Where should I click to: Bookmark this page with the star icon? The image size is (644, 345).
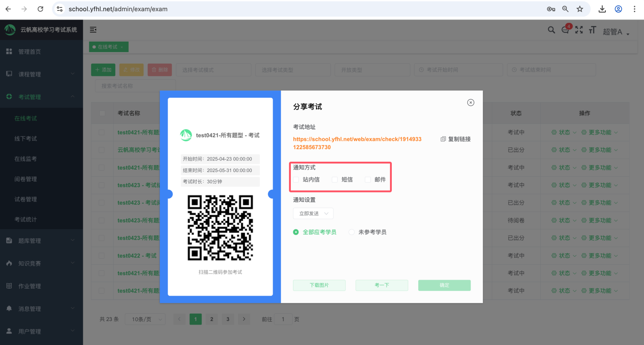point(580,9)
